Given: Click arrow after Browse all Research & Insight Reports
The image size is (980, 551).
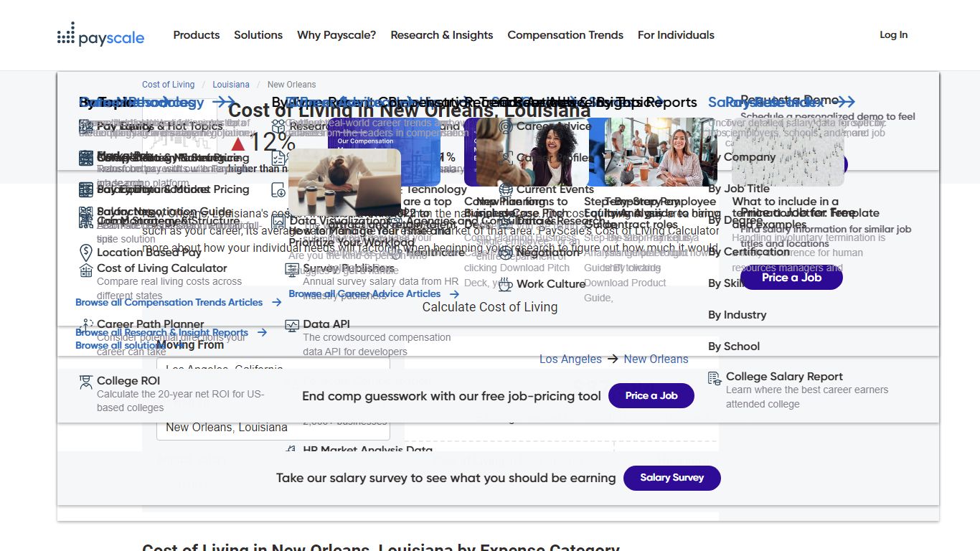Looking at the screenshot, I should tap(263, 333).
